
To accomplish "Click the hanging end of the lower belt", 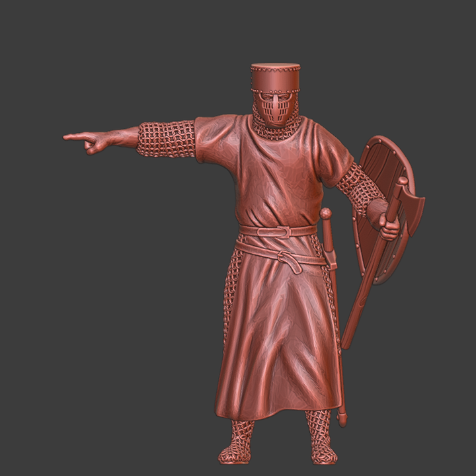I will pyautogui.click(x=291, y=264).
